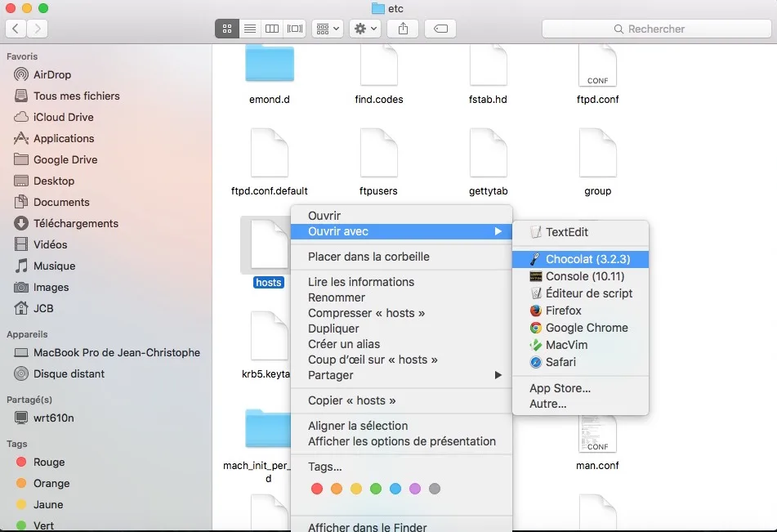777x532 pixels.
Task: Open hosts with Console (10.11)
Action: click(580, 276)
